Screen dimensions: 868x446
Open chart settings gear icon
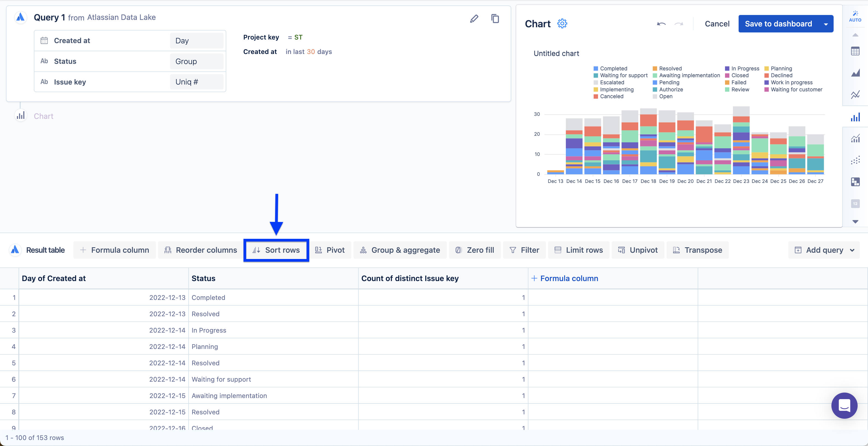click(562, 23)
